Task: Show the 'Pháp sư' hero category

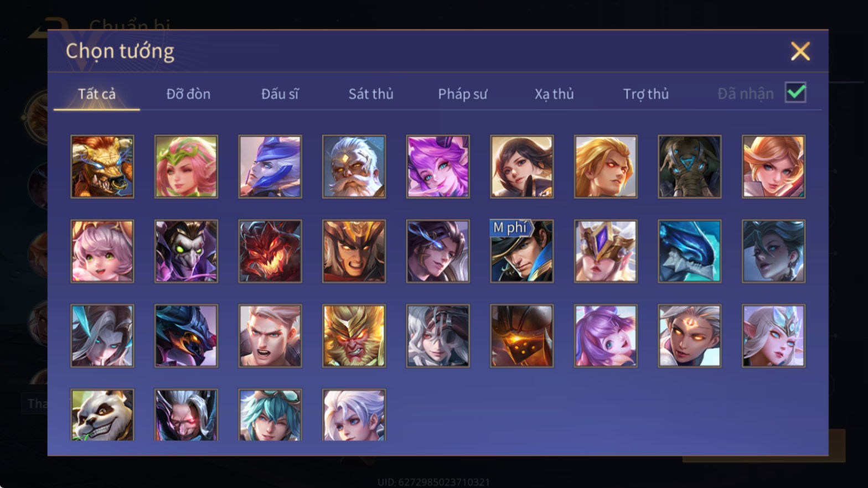Action: click(x=463, y=94)
